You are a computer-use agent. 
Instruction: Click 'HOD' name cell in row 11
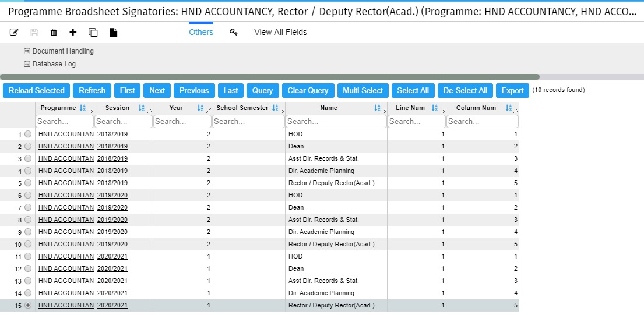295,256
